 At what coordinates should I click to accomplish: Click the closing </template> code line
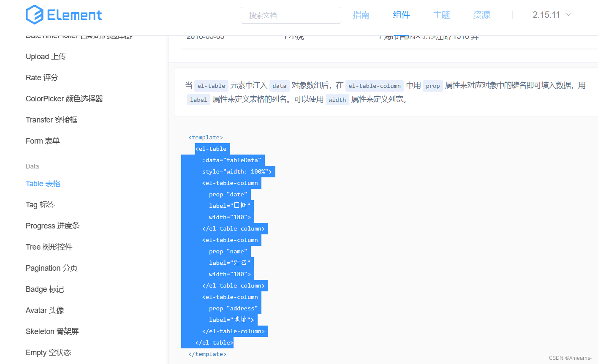pos(207,354)
